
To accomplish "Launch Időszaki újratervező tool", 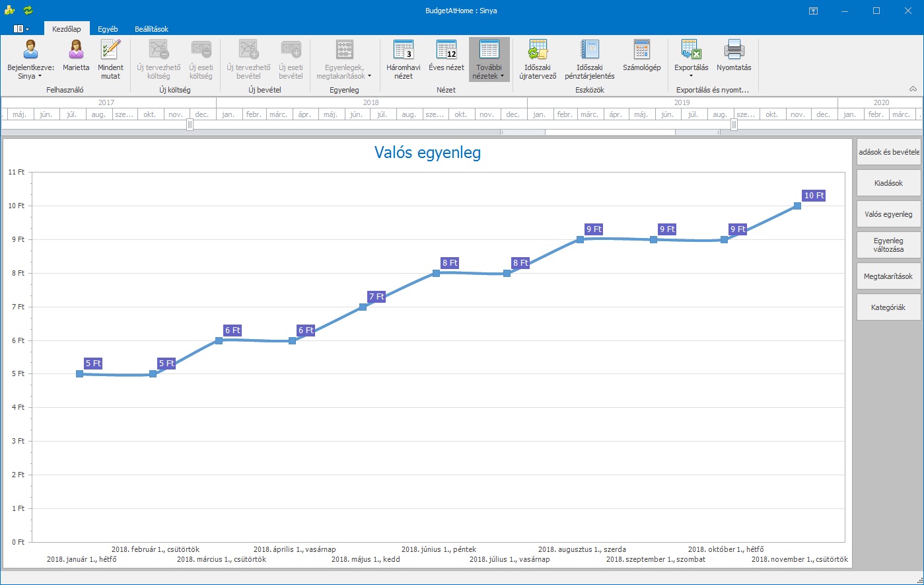I will (x=538, y=59).
